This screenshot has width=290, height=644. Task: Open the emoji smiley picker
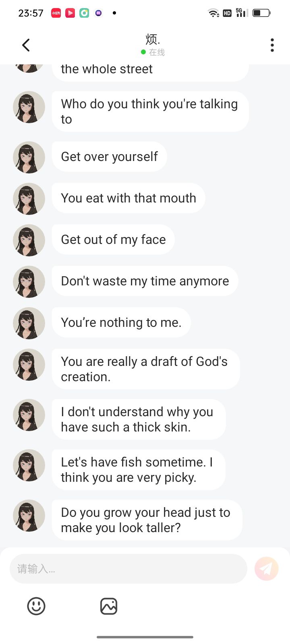click(36, 606)
